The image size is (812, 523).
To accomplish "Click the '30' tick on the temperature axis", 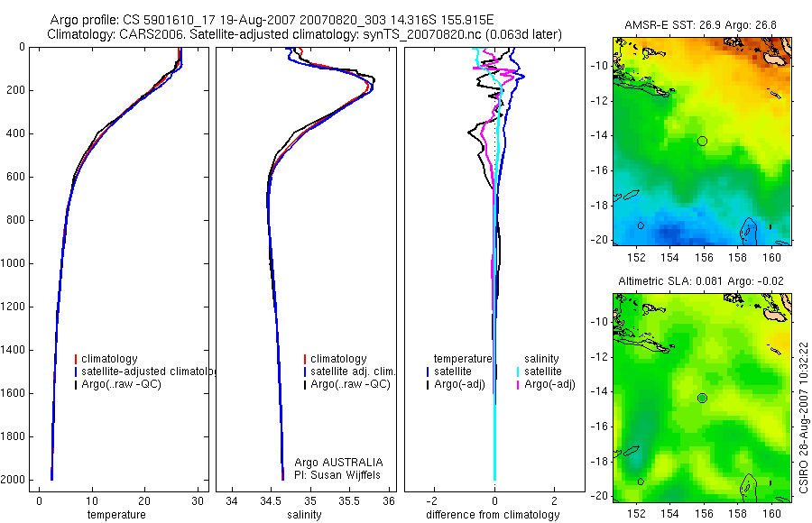I will tap(198, 501).
